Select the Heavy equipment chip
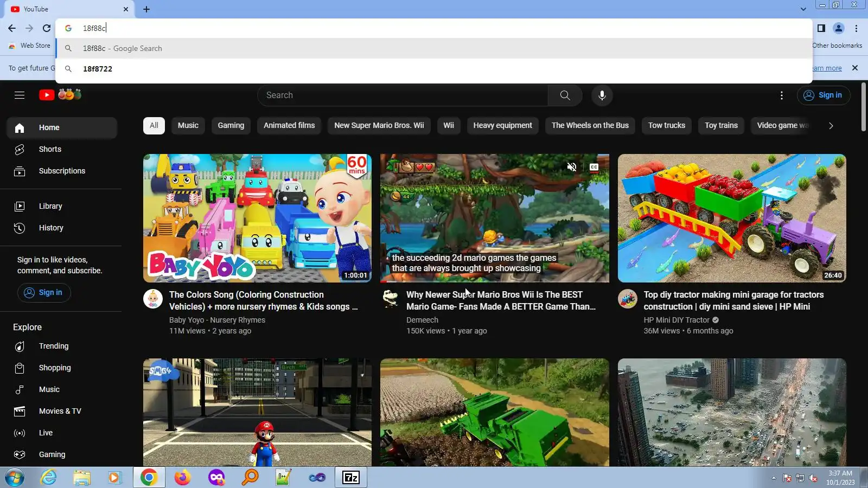The height and width of the screenshot is (488, 868). click(x=503, y=125)
